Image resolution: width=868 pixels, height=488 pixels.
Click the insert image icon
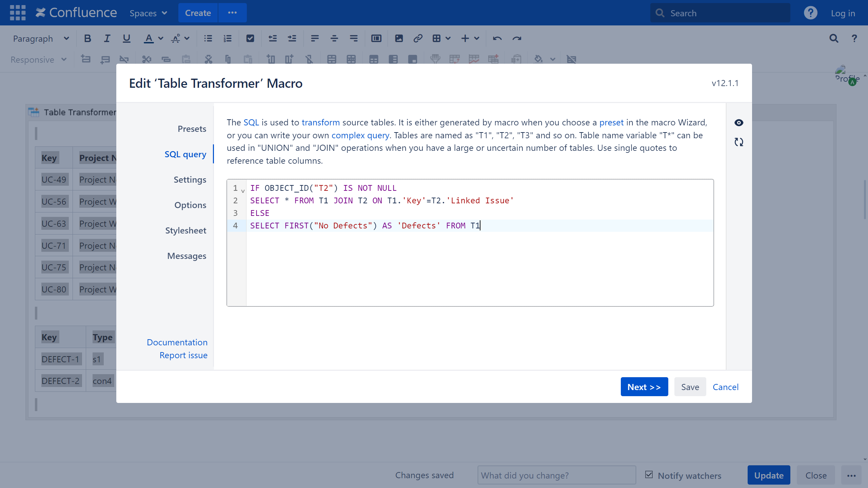tap(399, 39)
